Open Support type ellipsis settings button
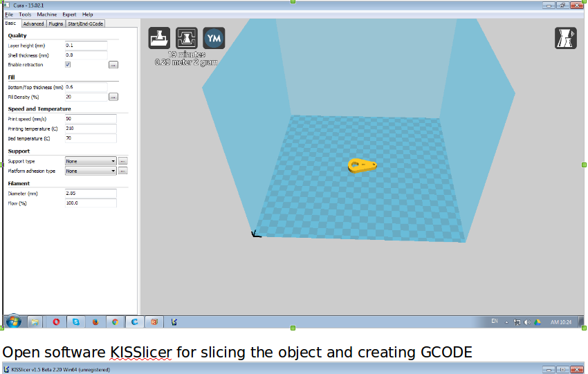This screenshot has height=374, width=588. pos(122,161)
